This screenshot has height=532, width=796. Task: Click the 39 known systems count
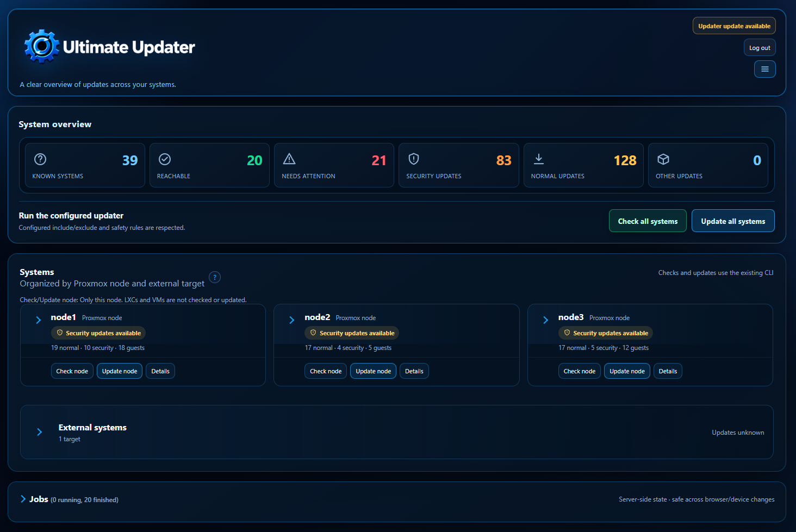(130, 160)
